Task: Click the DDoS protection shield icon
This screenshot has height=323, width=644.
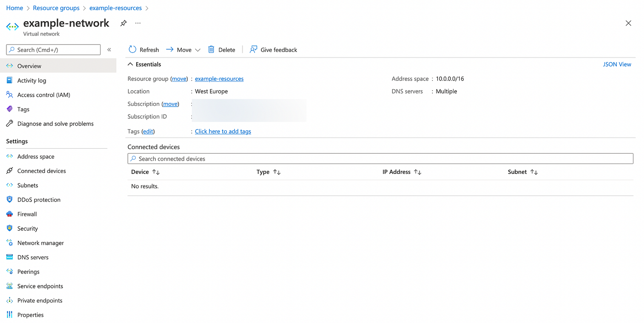Action: click(x=10, y=199)
